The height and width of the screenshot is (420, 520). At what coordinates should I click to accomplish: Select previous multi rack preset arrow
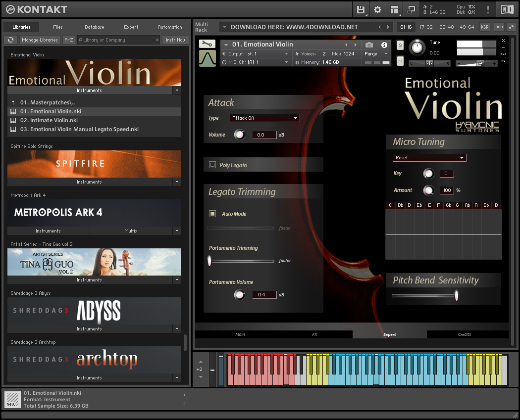point(379,27)
